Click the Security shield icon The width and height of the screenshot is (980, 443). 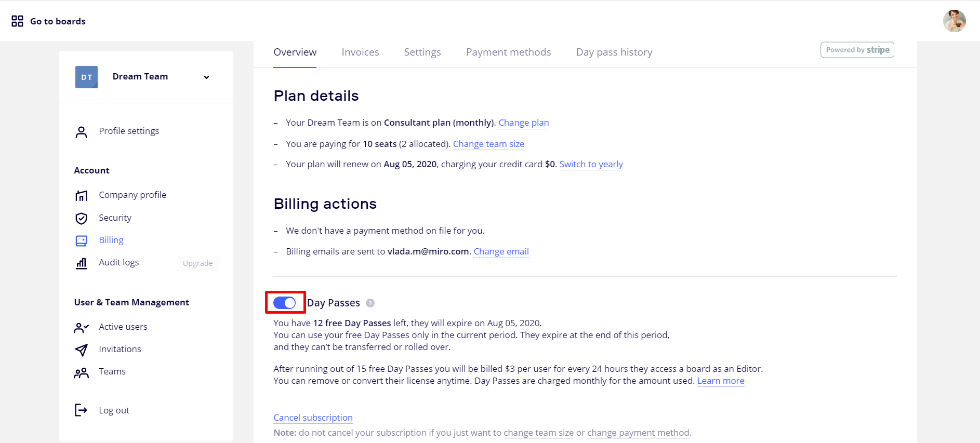(x=81, y=218)
